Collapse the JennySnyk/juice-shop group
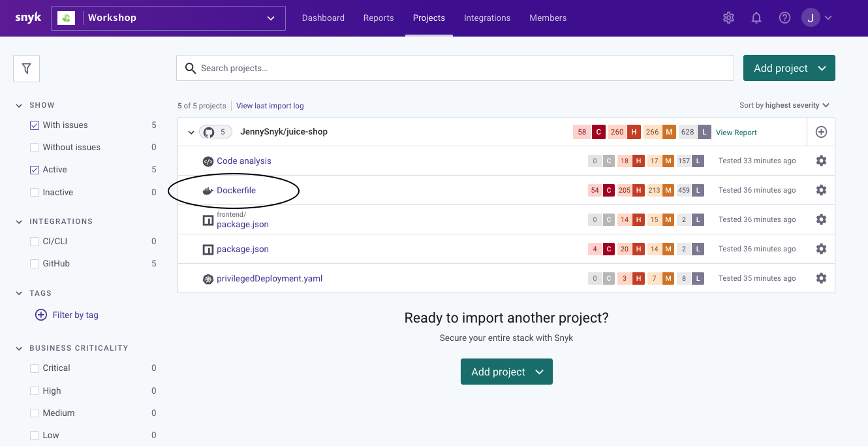The width and height of the screenshot is (868, 446). pos(191,133)
